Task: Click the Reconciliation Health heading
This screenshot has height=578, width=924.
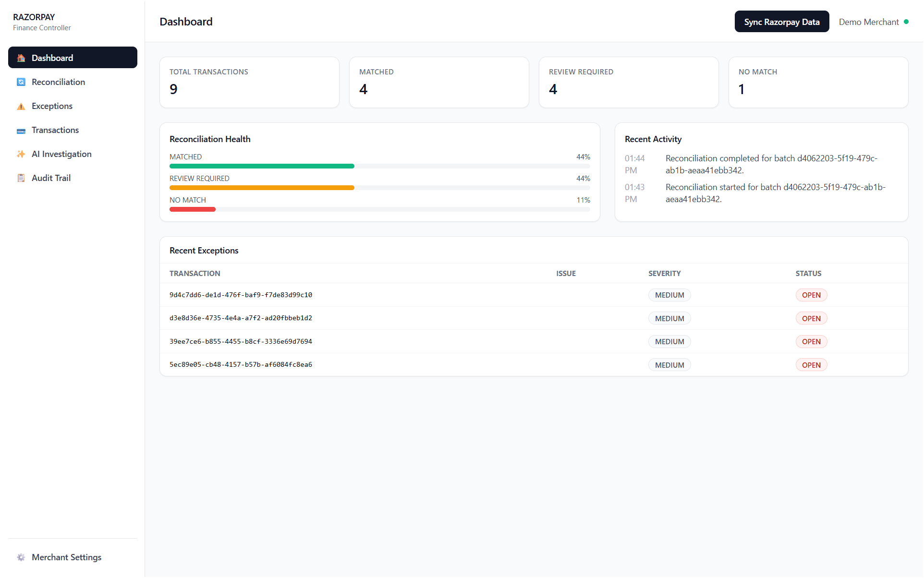Action: [210, 139]
